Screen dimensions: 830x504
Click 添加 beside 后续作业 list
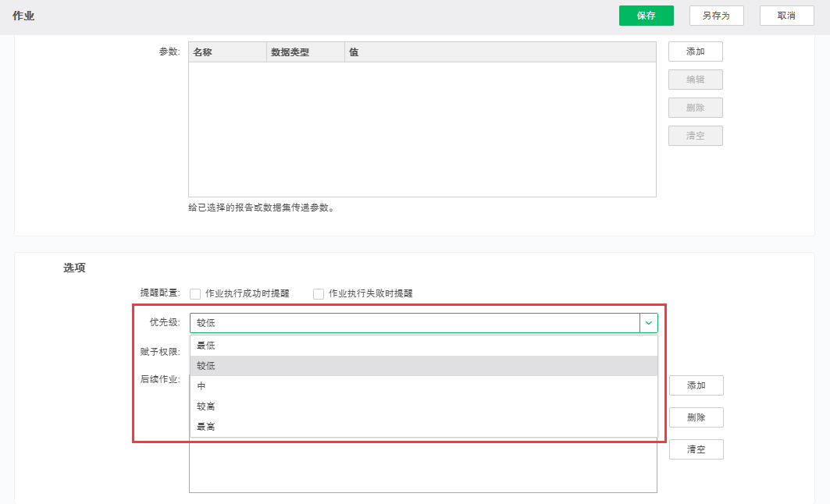tap(696, 385)
